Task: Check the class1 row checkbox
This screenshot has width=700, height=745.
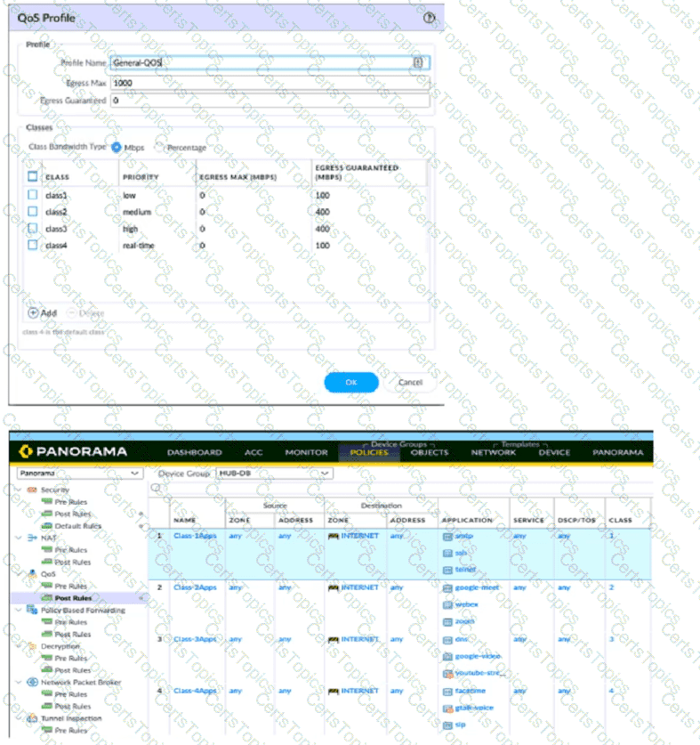Action: point(33,195)
